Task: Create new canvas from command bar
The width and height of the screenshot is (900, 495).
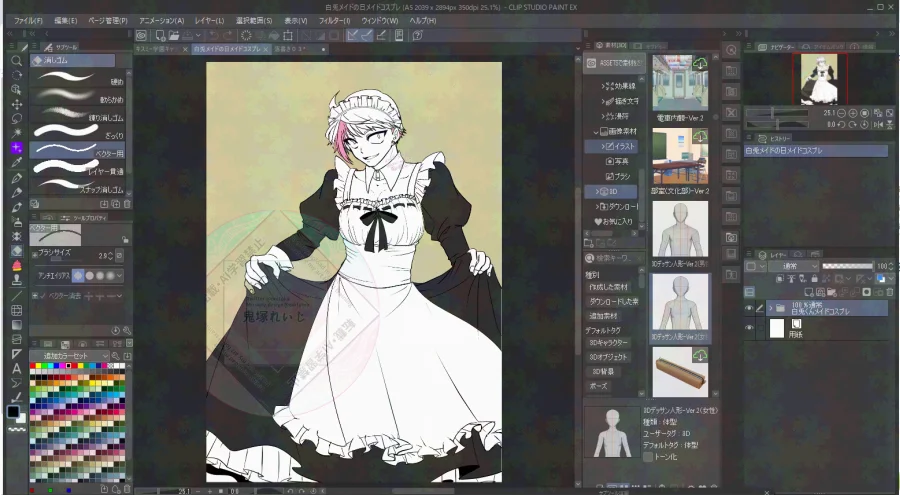Action: (161, 36)
